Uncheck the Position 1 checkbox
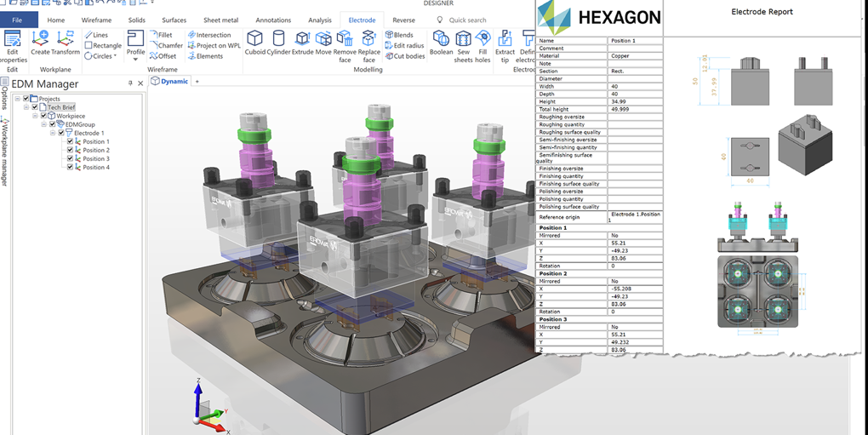The width and height of the screenshot is (868, 435). pyautogui.click(x=70, y=141)
